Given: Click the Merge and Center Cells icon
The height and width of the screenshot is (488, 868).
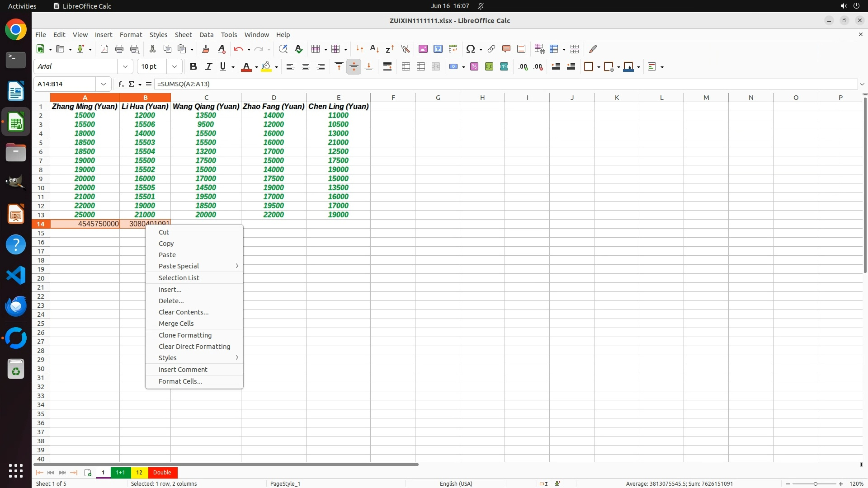Looking at the screenshot, I should [406, 66].
